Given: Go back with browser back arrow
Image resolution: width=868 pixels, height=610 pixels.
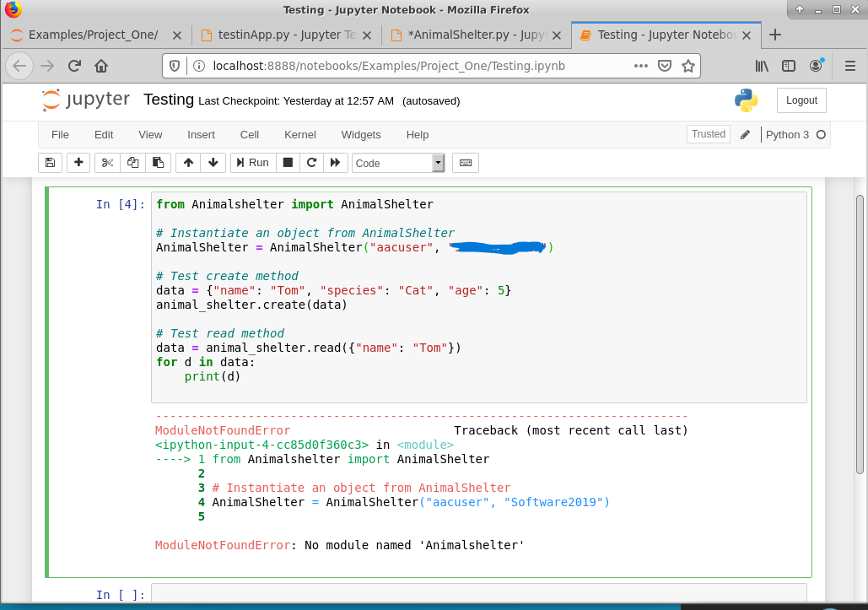Looking at the screenshot, I should click(19, 66).
